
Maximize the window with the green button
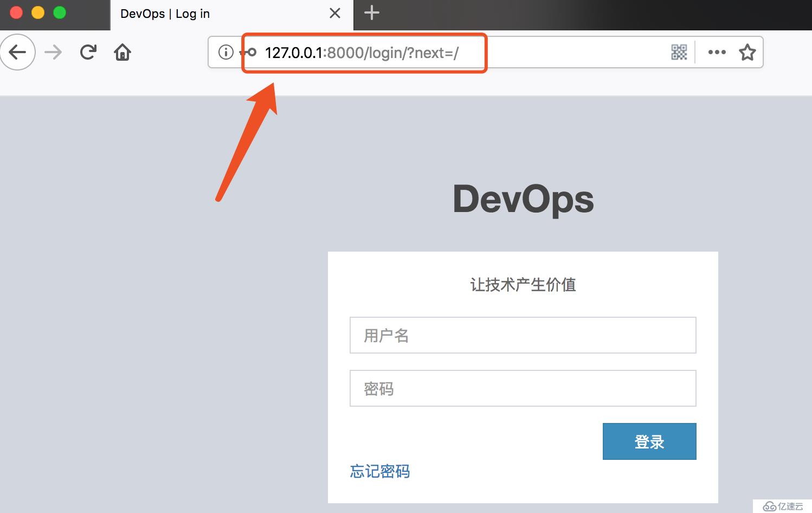60,12
